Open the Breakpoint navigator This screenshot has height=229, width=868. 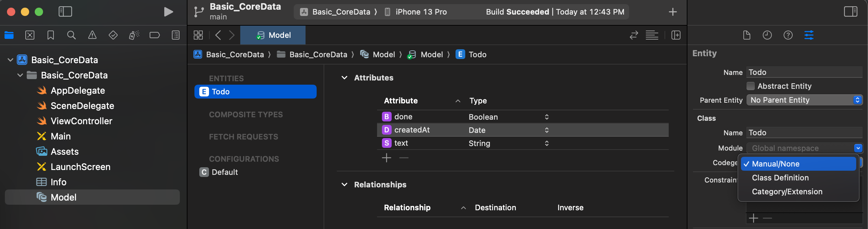click(x=155, y=35)
